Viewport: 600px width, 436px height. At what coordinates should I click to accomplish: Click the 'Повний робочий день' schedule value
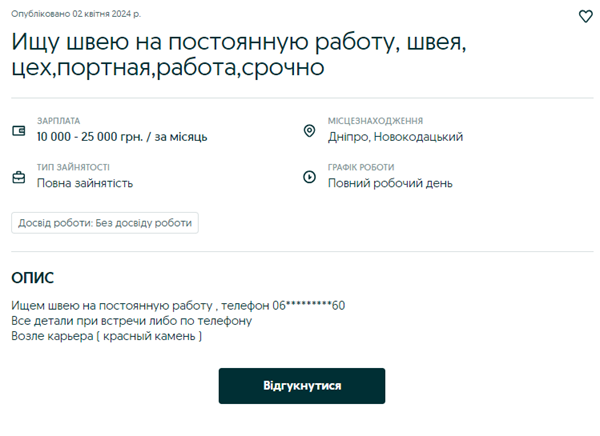[390, 183]
